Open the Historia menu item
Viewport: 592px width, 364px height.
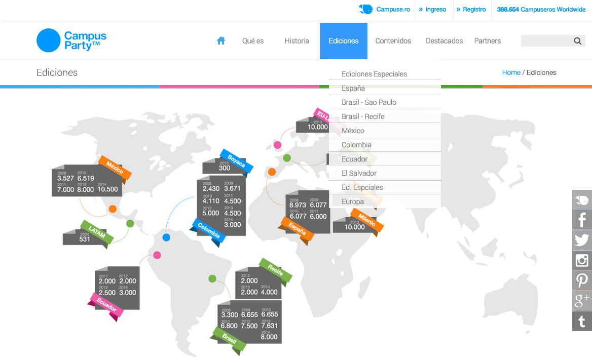pyautogui.click(x=297, y=41)
